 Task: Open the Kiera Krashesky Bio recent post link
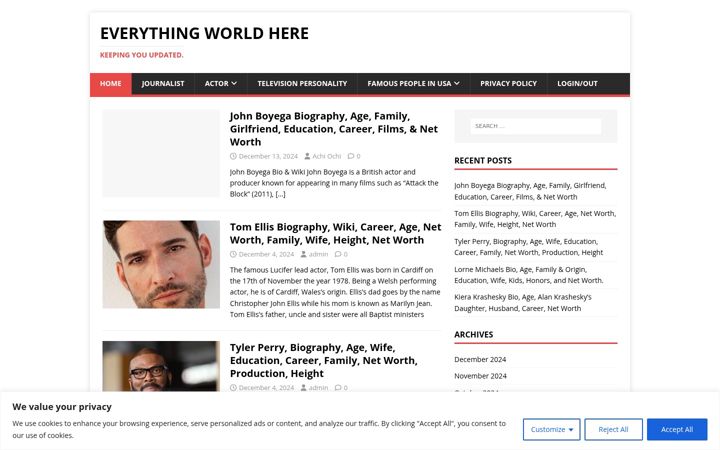[x=523, y=303]
